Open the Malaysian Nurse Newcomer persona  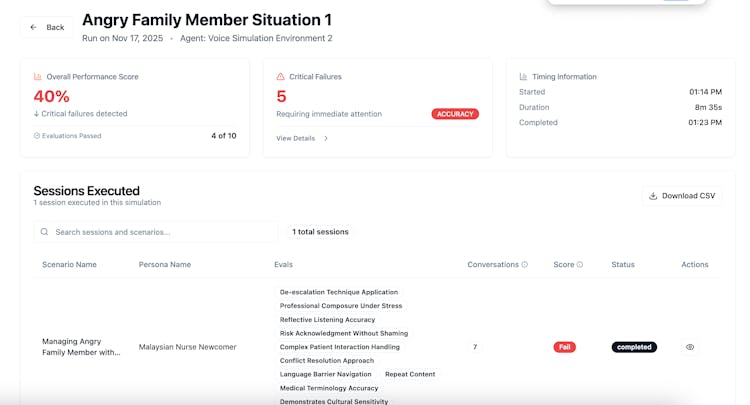pyautogui.click(x=187, y=347)
